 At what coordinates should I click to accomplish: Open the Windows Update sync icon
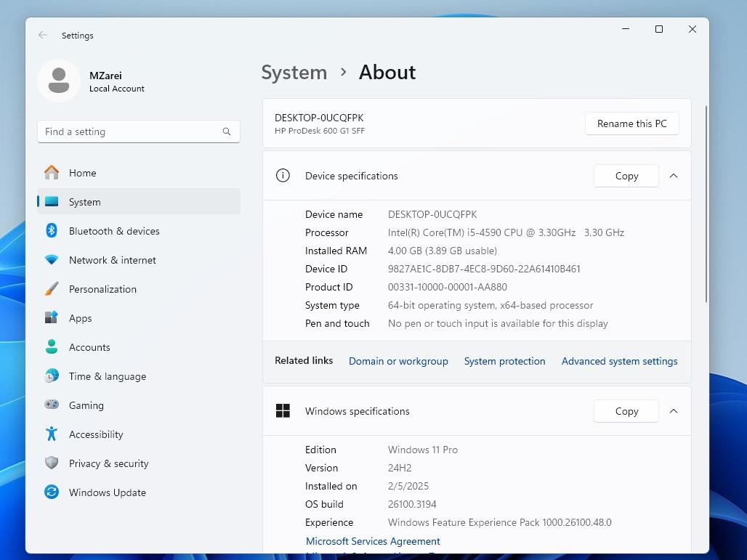click(x=52, y=492)
